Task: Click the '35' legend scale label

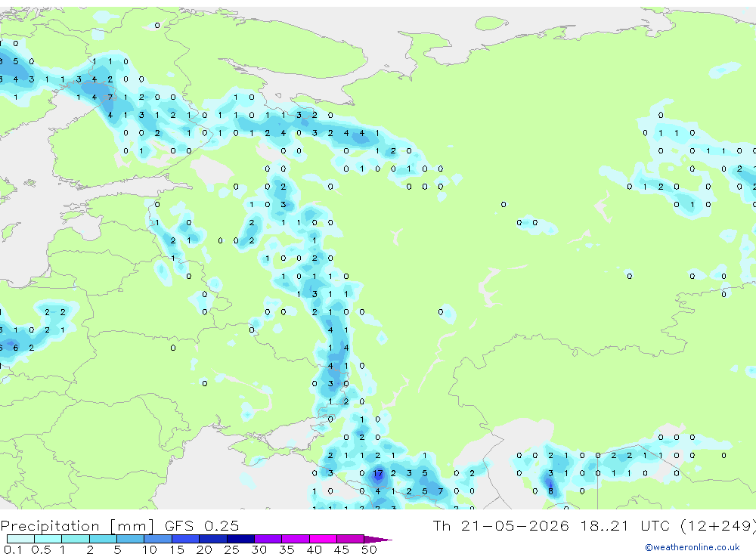Action: (x=287, y=549)
